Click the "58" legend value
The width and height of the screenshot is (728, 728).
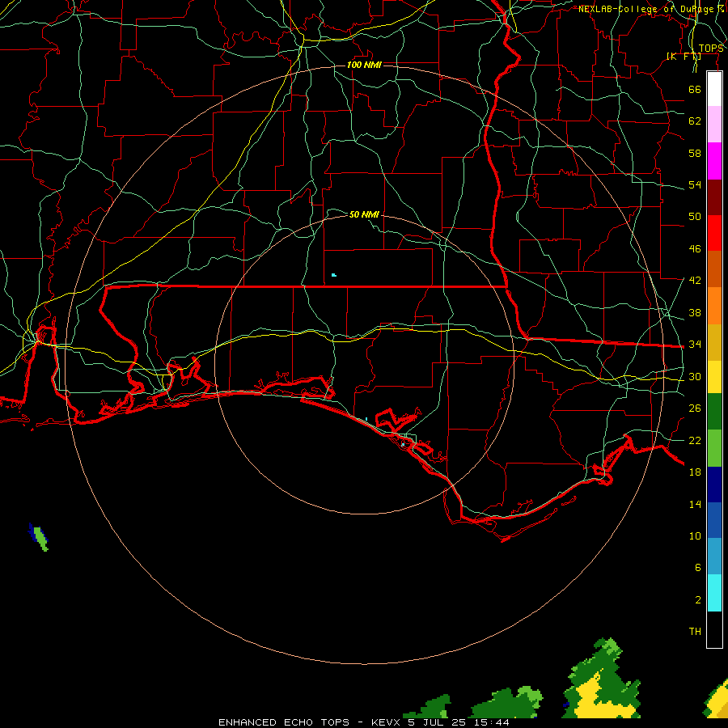click(695, 153)
